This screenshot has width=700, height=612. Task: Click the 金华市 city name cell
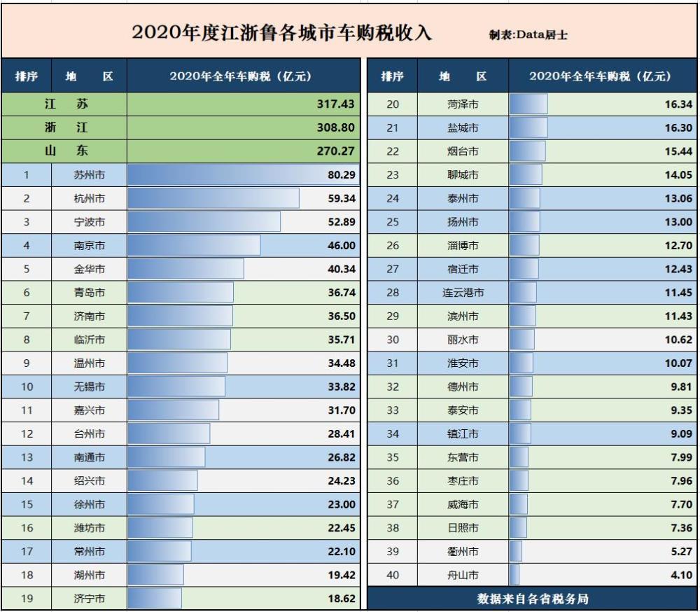click(x=90, y=269)
